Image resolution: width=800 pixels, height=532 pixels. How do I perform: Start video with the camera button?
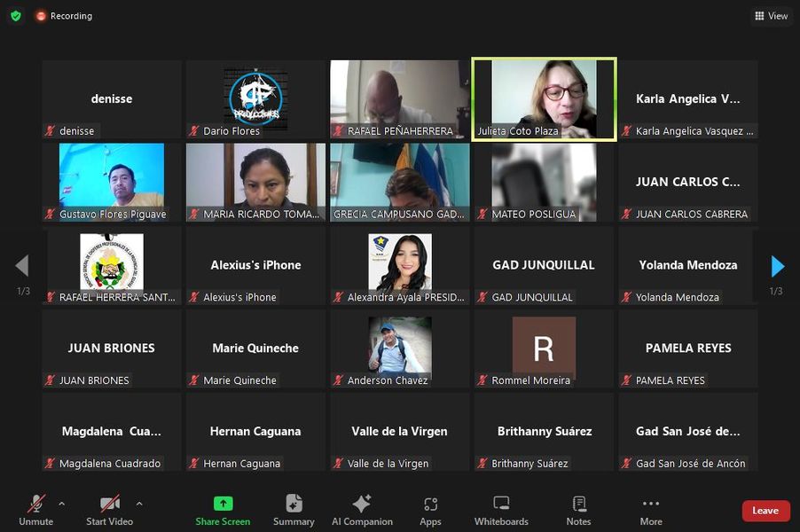pyautogui.click(x=109, y=511)
